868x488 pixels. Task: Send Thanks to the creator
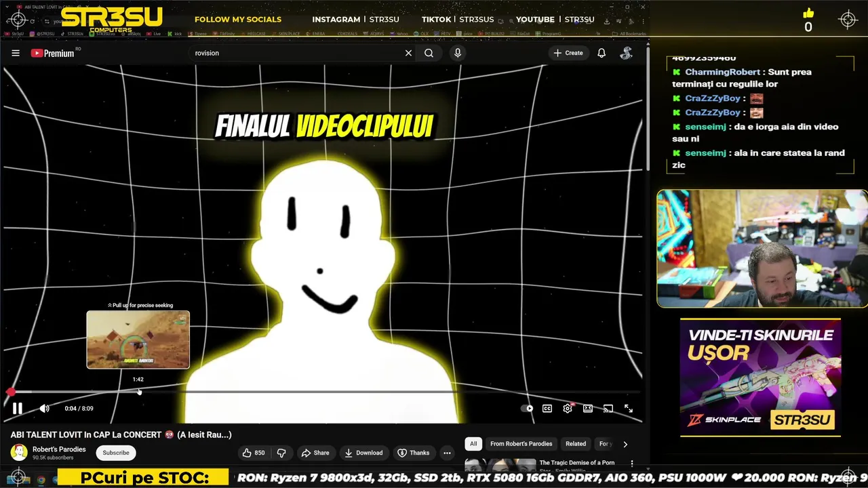point(414,453)
